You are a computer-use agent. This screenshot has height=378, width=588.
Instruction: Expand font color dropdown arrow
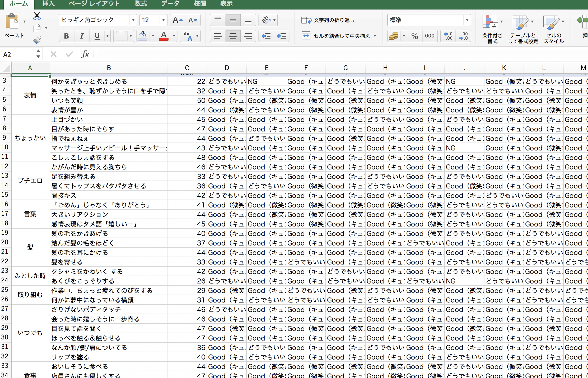174,36
